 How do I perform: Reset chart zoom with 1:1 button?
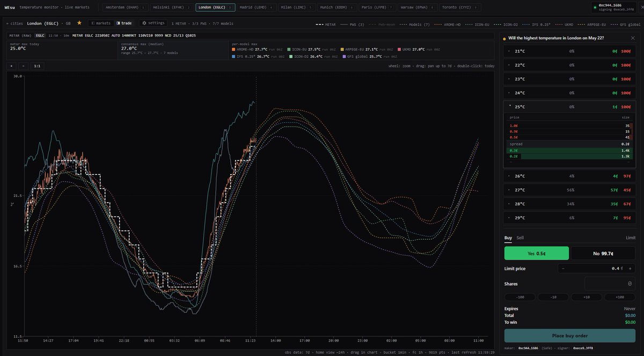pyautogui.click(x=37, y=66)
